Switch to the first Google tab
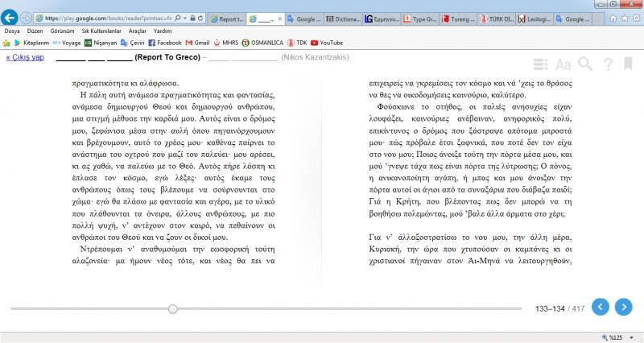This screenshot has height=343, width=644. 304,19
